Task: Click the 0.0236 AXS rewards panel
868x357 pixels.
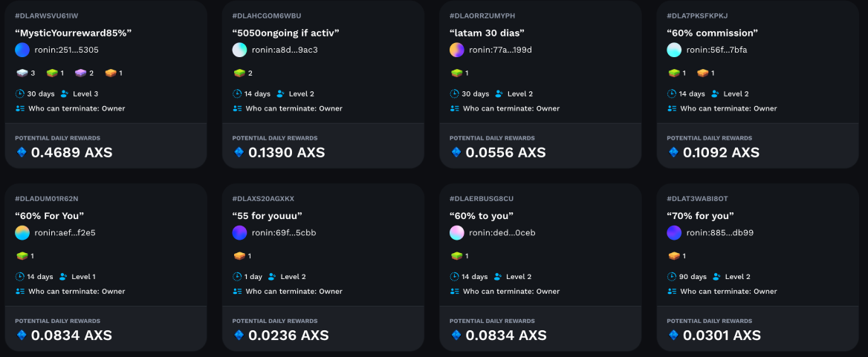Action: pos(323,329)
